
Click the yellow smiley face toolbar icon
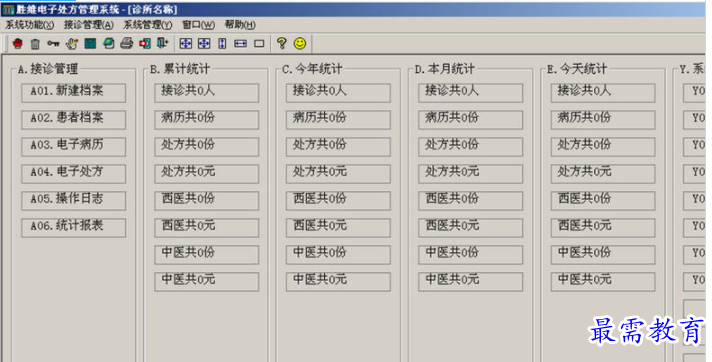pyautogui.click(x=300, y=44)
